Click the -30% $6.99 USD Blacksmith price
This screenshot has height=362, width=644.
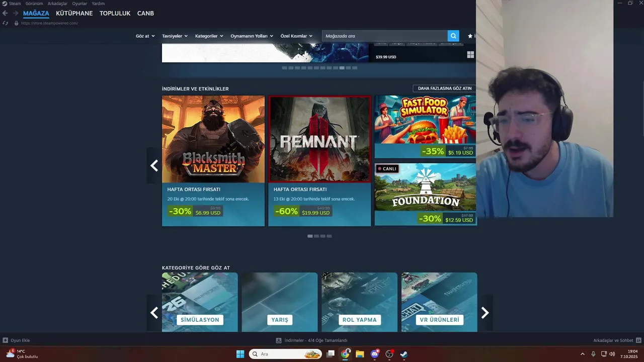pos(195,211)
